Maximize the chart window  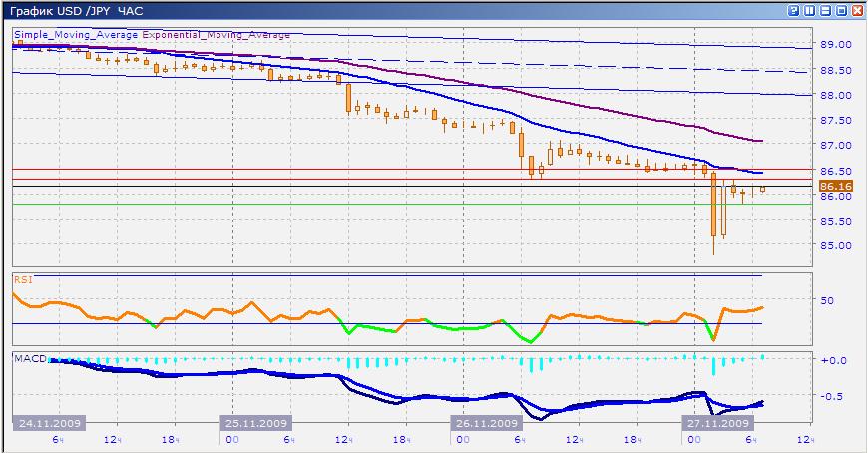click(840, 10)
